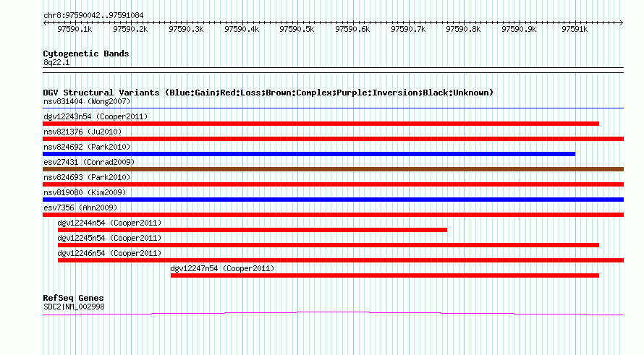Image resolution: width=644 pixels, height=355 pixels.
Task: Click the 97590.8k ruler tick label
Action: [463, 29]
